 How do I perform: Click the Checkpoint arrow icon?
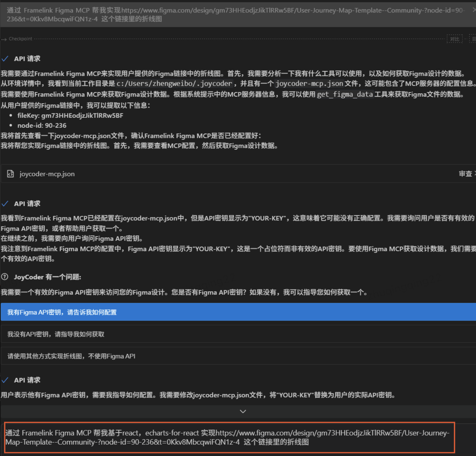[4, 39]
